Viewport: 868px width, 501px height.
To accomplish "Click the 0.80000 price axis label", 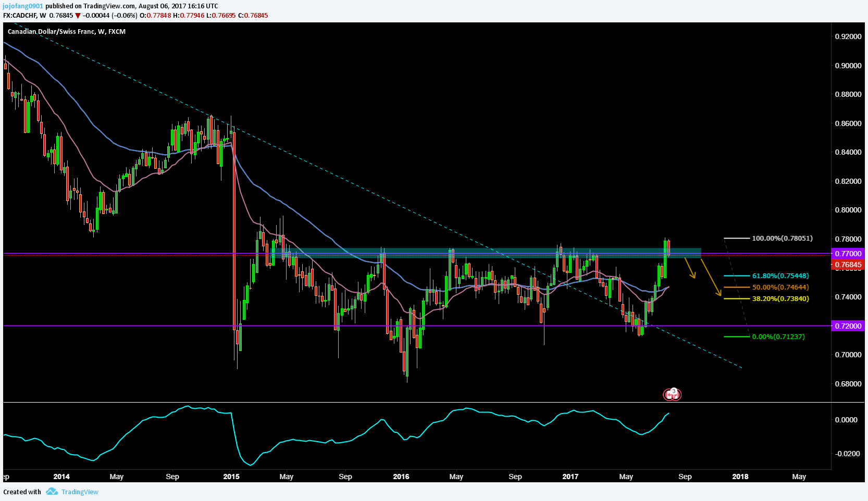I will click(x=848, y=210).
